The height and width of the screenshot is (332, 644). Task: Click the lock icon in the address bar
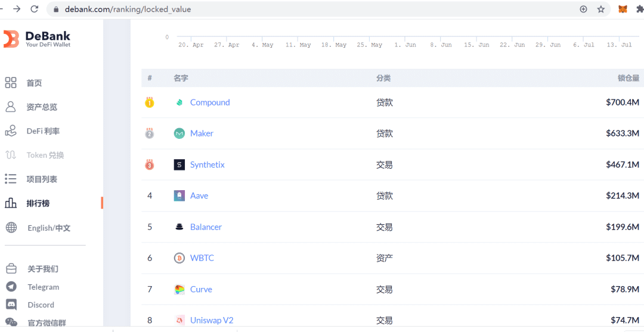point(57,9)
